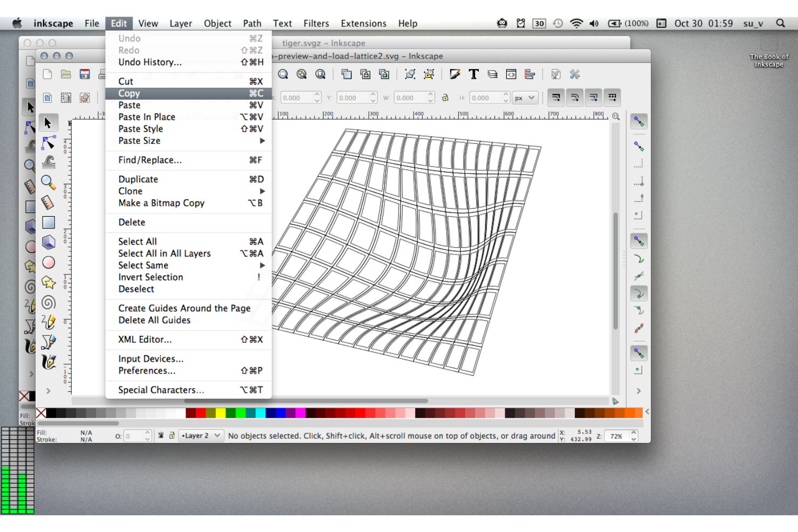This screenshot has width=798, height=532.
Task: Choose Select All menu item
Action: pyautogui.click(x=188, y=241)
